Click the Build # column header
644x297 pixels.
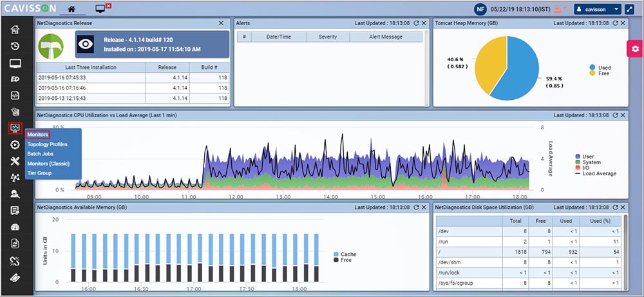point(209,68)
